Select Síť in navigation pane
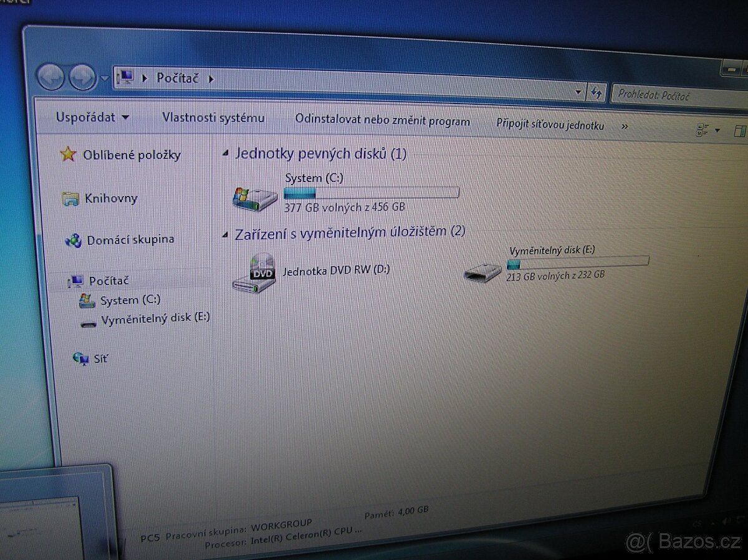The image size is (748, 560). [100, 359]
